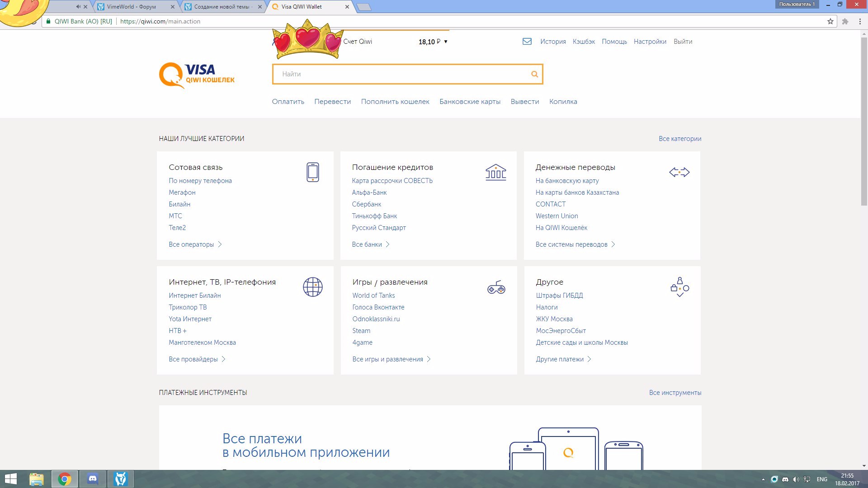Open the Перевести menu item
868x488 pixels.
coord(332,102)
